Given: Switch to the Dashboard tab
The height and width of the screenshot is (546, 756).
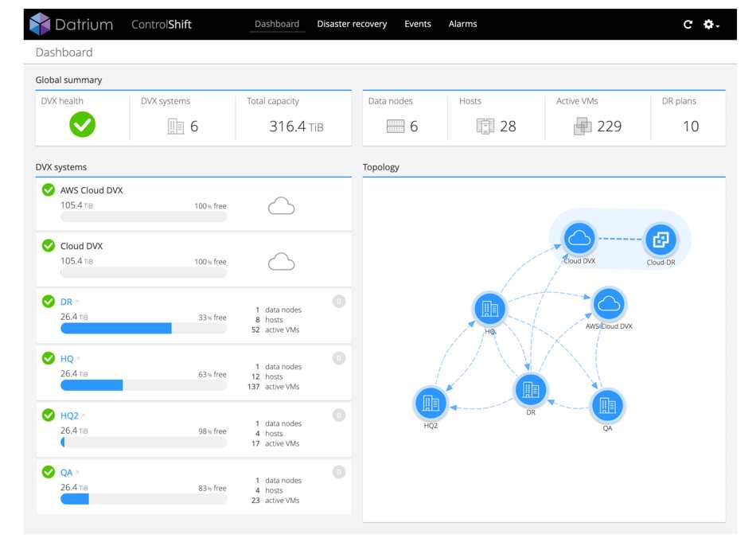Looking at the screenshot, I should 277,24.
